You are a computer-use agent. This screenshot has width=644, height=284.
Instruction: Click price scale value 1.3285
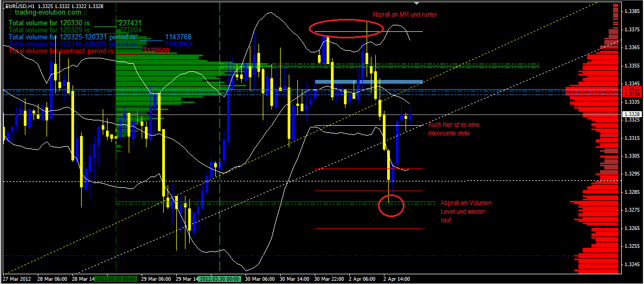click(631, 192)
